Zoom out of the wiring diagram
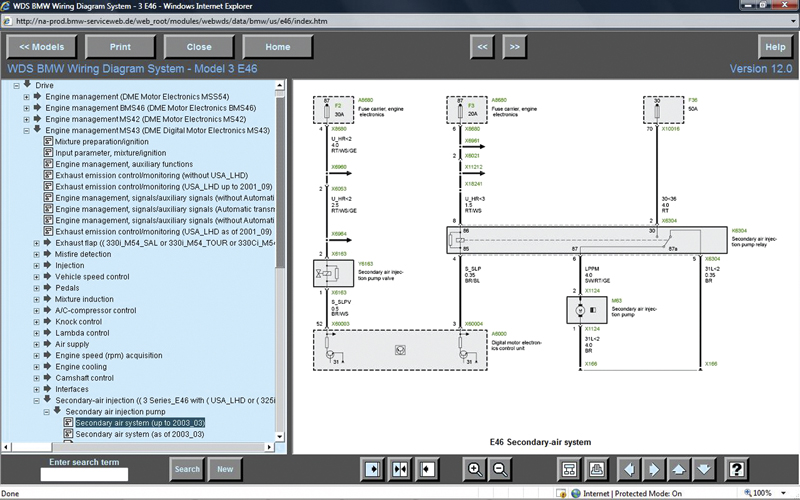Screen dimensions: 800x500 coord(501,469)
